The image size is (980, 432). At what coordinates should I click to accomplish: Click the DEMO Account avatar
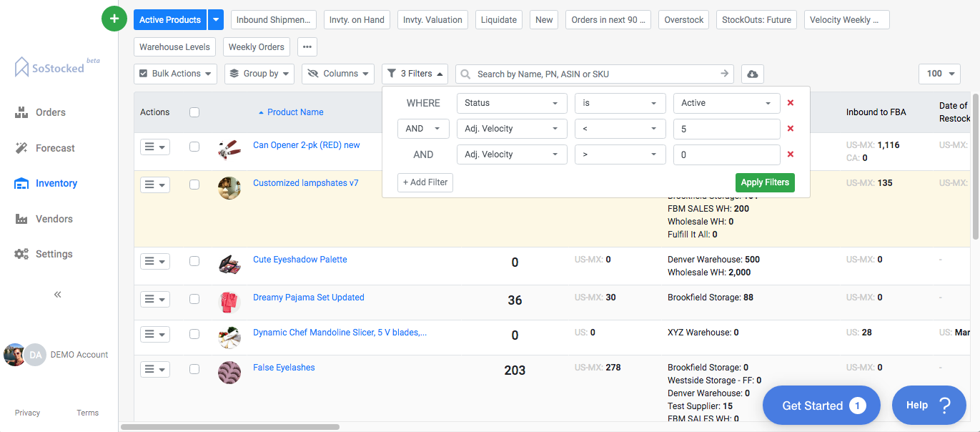coord(36,355)
